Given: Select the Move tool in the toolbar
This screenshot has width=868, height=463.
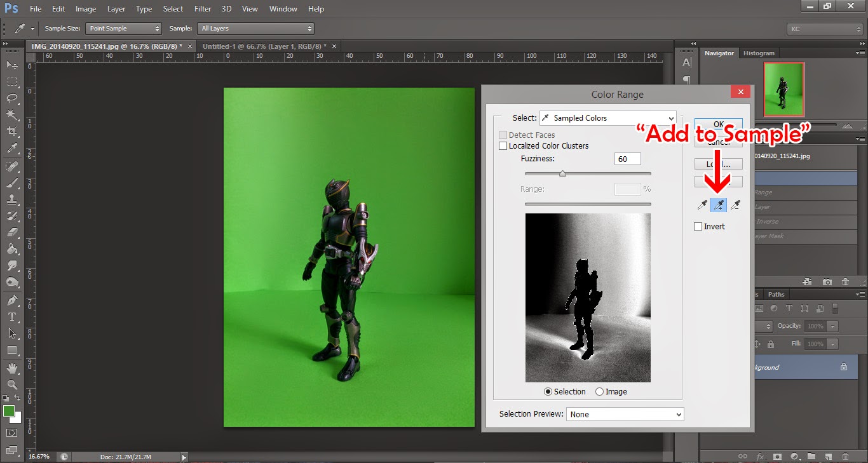Looking at the screenshot, I should click(13, 65).
